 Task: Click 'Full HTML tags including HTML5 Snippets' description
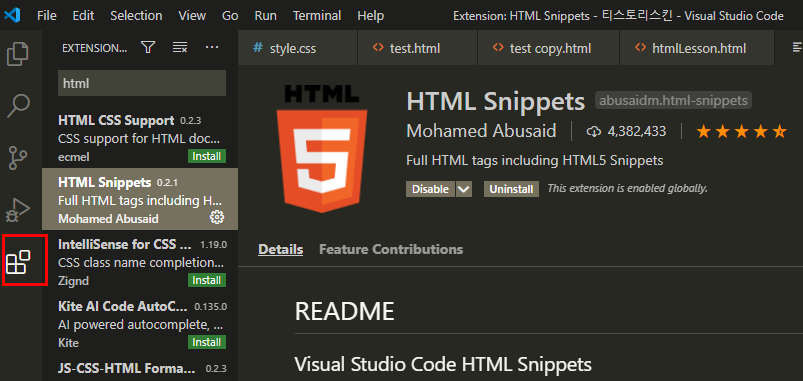[535, 160]
